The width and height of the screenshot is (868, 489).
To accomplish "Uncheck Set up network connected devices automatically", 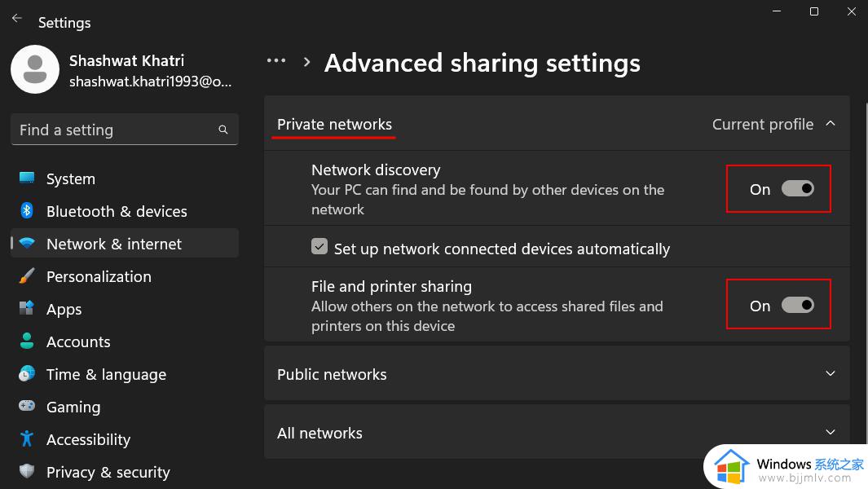I will click(x=319, y=246).
